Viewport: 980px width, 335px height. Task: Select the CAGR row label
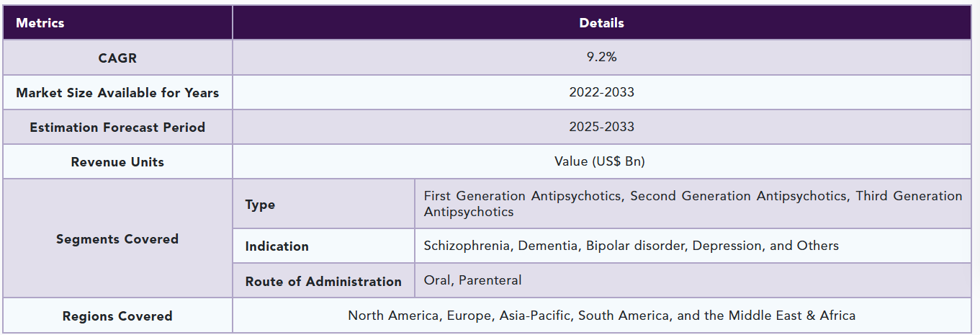click(x=117, y=58)
